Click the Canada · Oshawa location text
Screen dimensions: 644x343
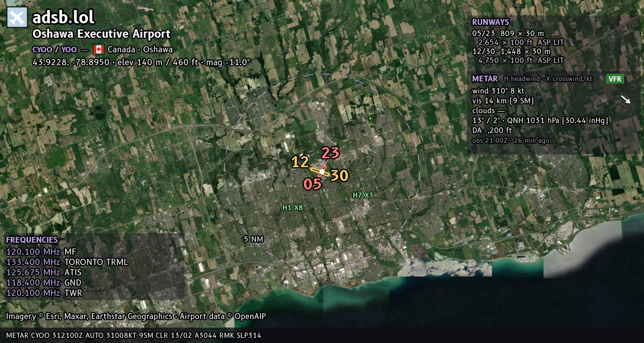[x=140, y=49]
